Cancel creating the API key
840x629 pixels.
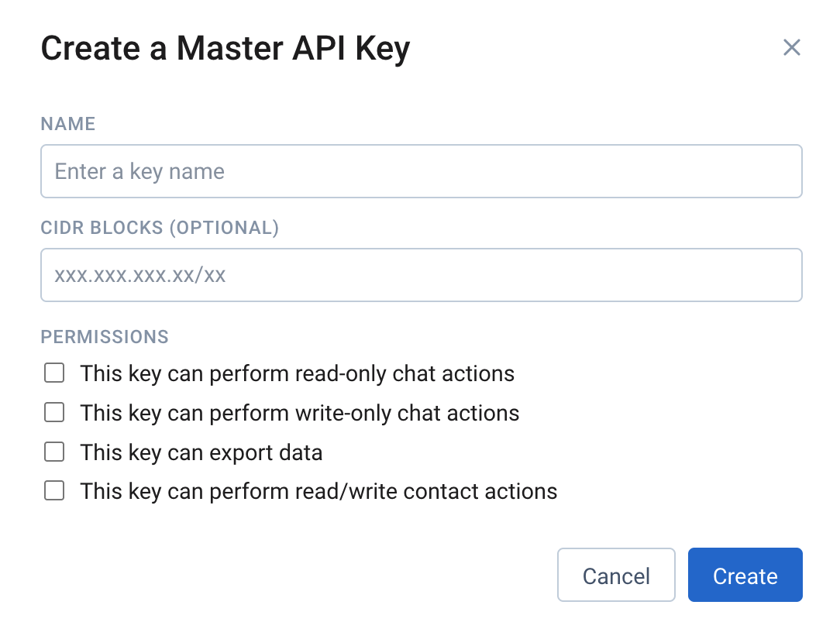point(616,575)
